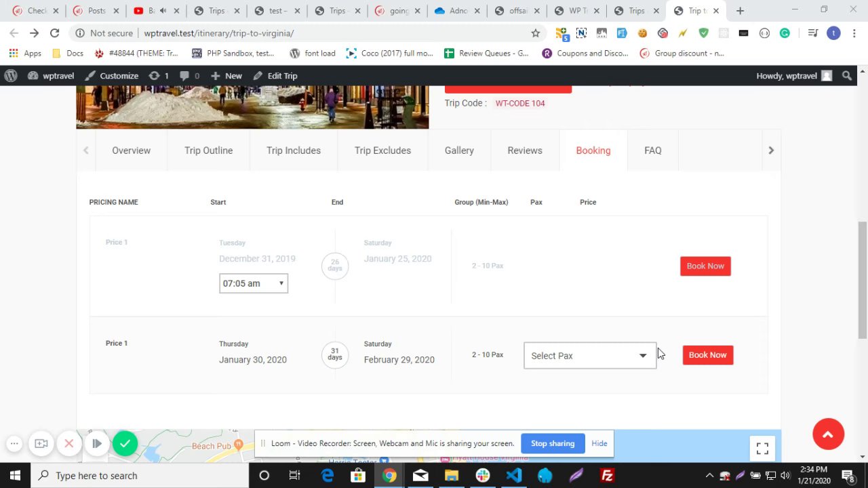Image resolution: width=868 pixels, height=488 pixels.
Task: Open a new browser tab
Action: click(x=740, y=11)
